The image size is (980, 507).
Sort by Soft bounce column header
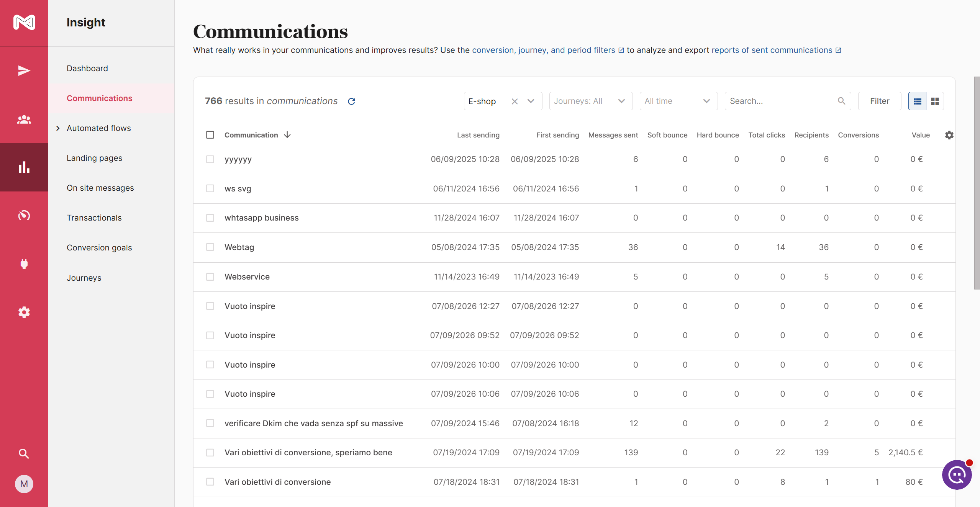667,135
